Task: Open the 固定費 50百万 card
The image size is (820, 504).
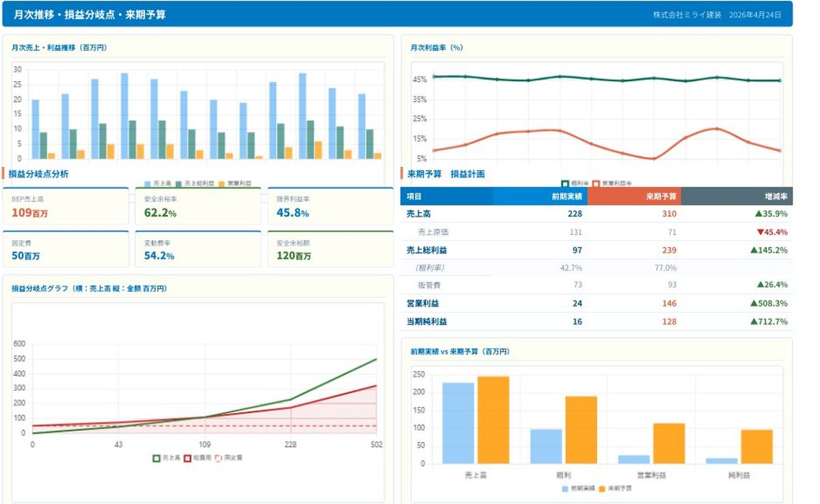Action: [x=66, y=249]
